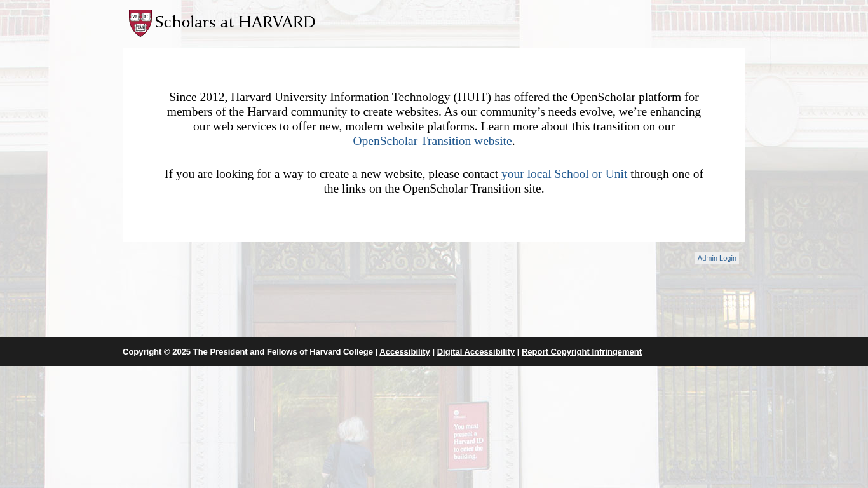Open the Digital Accessibility footer link
This screenshot has height=488, width=868.
click(476, 352)
